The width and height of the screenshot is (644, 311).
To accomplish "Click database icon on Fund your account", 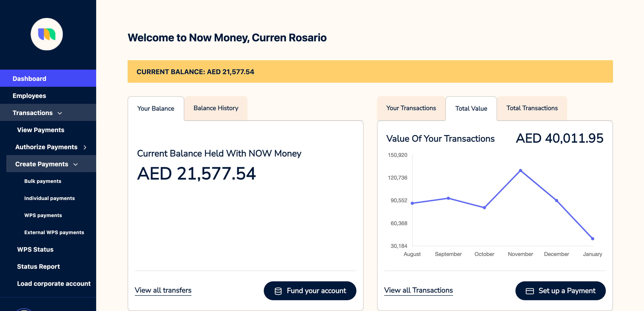I will 278,291.
